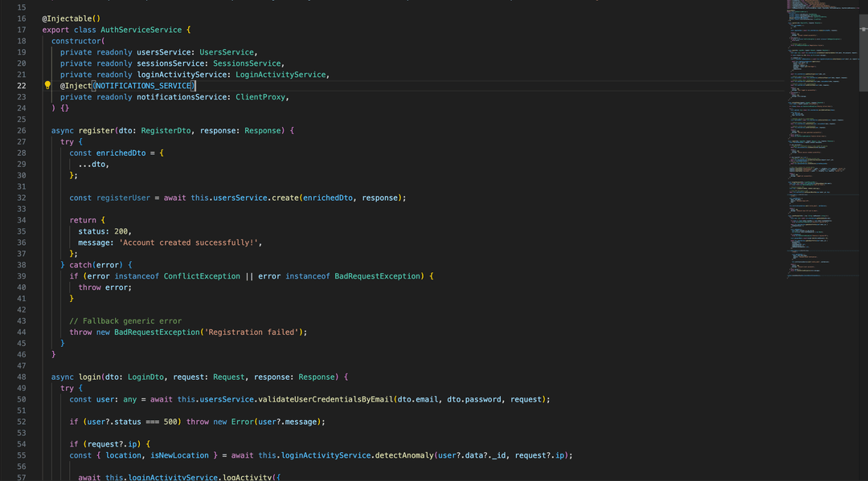This screenshot has height=481, width=868.
Task: Click the notificationsService parameter name
Action: [x=182, y=96]
